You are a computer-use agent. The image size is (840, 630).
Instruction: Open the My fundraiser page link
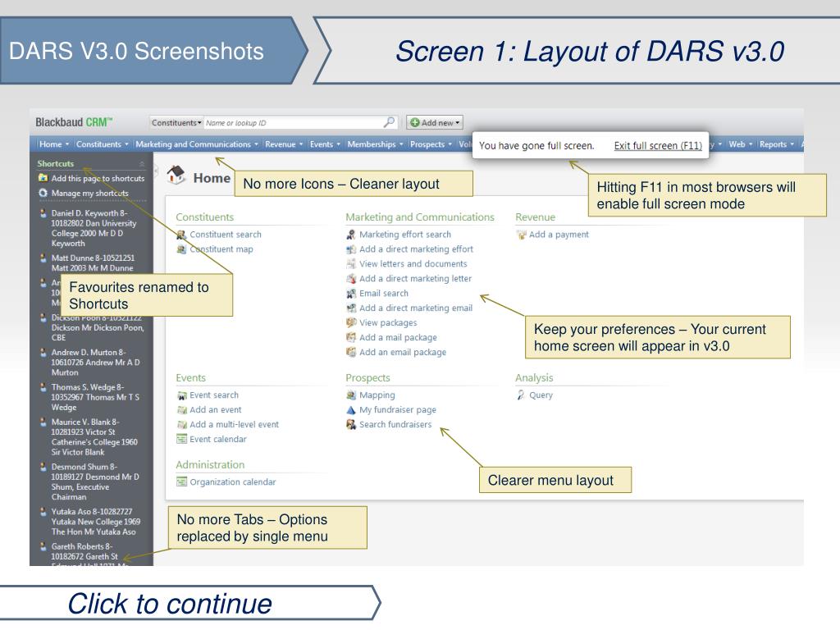(398, 410)
